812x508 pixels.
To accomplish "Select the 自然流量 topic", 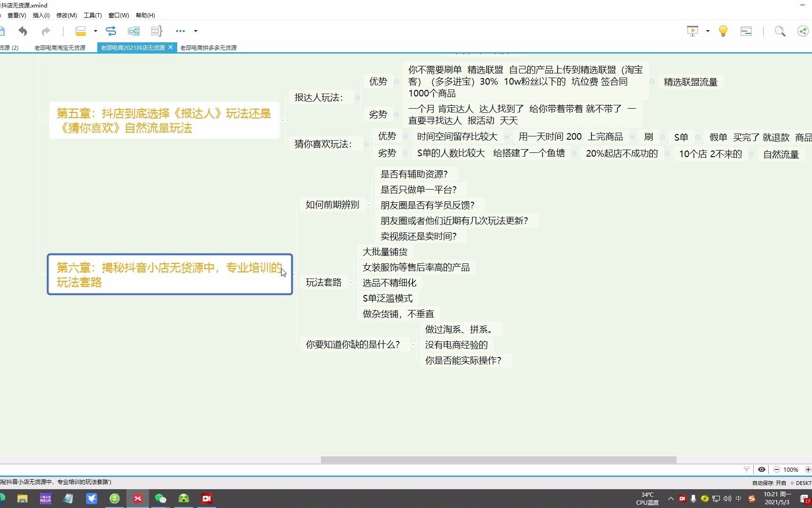I will [781, 154].
